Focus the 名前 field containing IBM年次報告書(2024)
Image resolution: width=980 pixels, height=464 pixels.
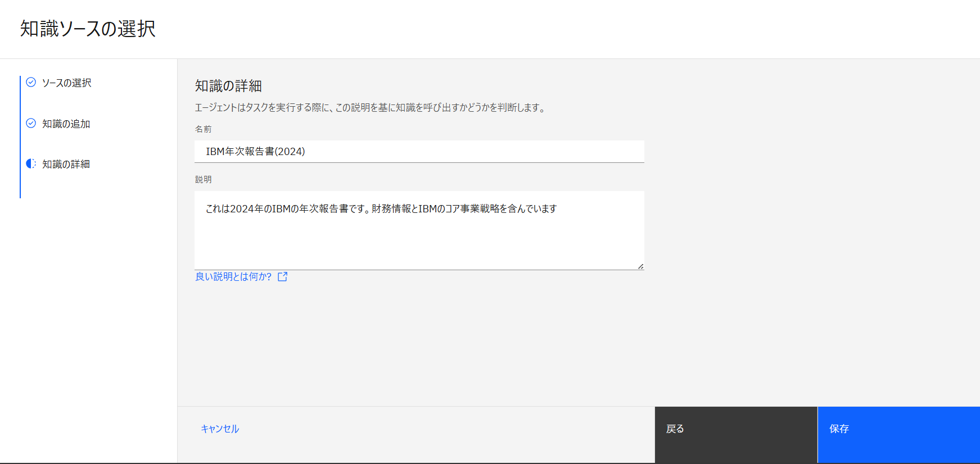(x=419, y=152)
